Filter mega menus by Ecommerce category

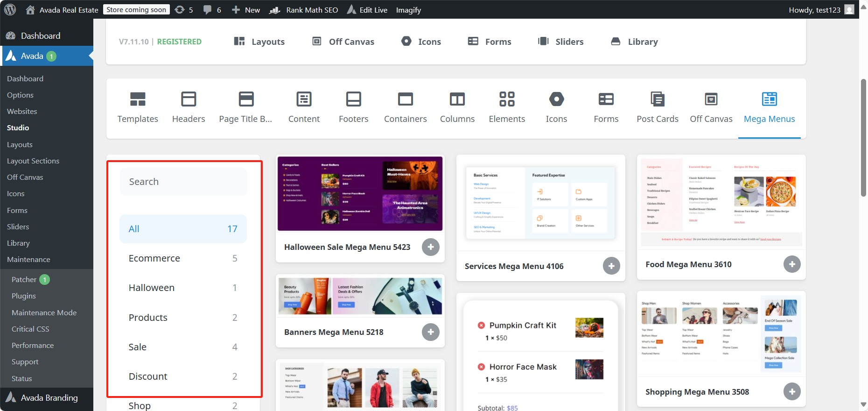point(183,258)
